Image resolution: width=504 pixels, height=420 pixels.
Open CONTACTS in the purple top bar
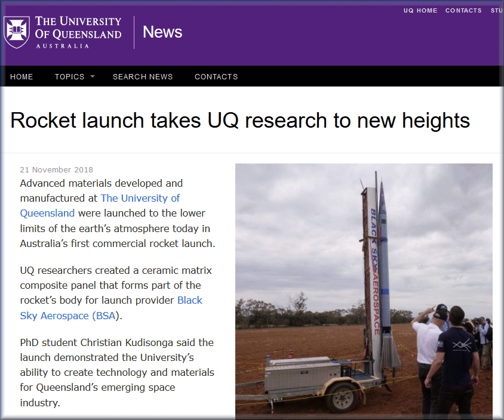pos(463,11)
